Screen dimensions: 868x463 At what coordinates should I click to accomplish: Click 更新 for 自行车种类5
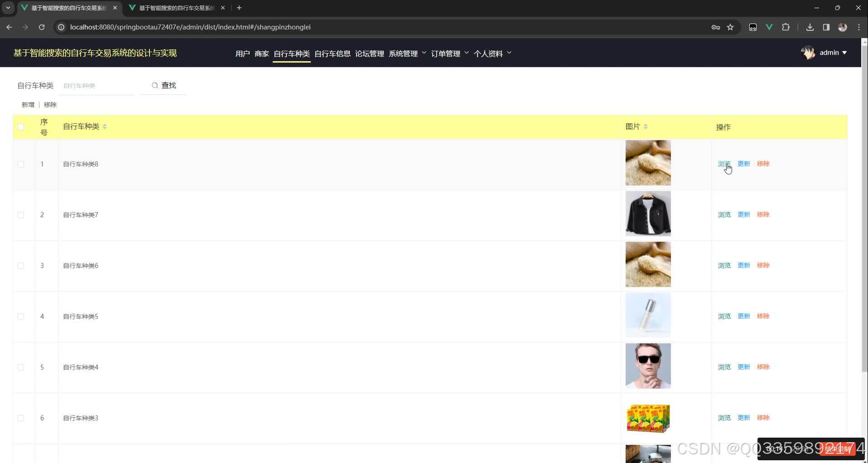point(744,316)
